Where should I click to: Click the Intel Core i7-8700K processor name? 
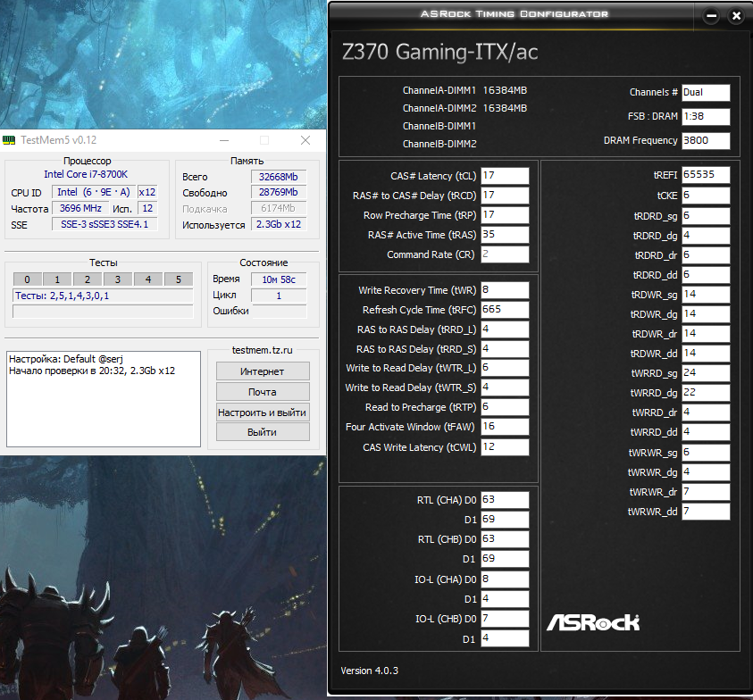coord(86,174)
